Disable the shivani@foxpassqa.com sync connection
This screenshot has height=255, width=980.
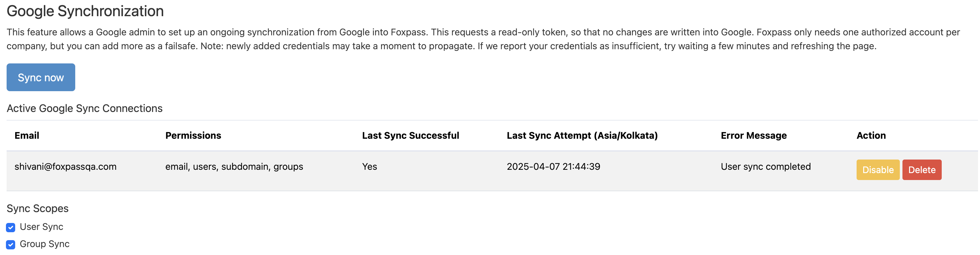pos(877,170)
